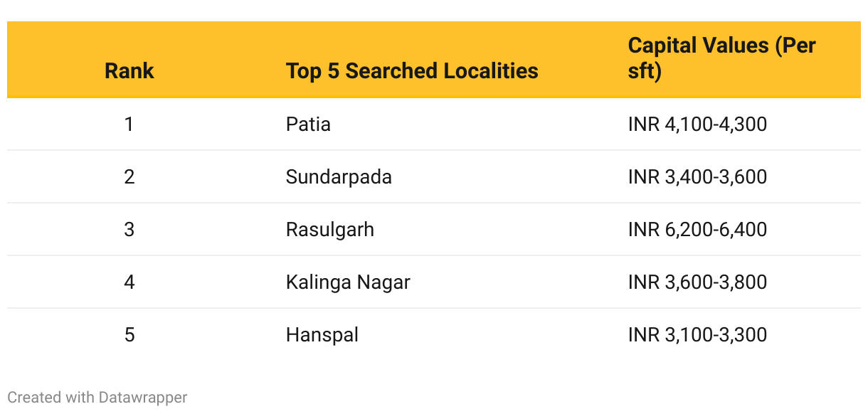
Task: Select the Patia locality cell
Action: pyautogui.click(x=308, y=124)
